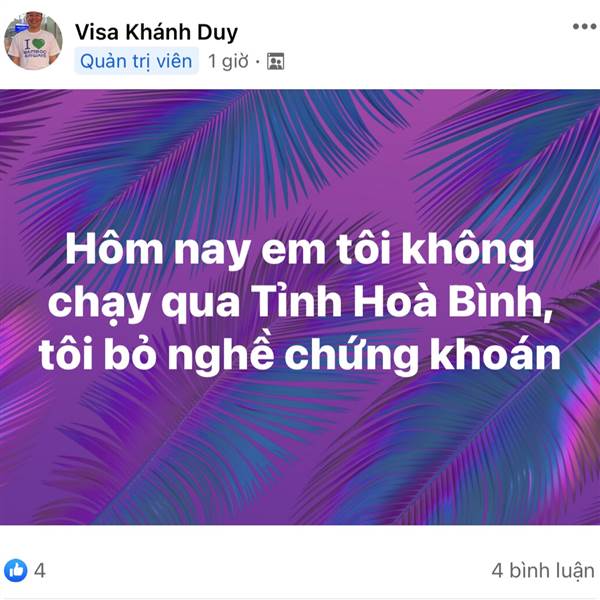Click the text line 'Hôm nay em tôi không'
Screen dimensions: 600x600
click(300, 250)
